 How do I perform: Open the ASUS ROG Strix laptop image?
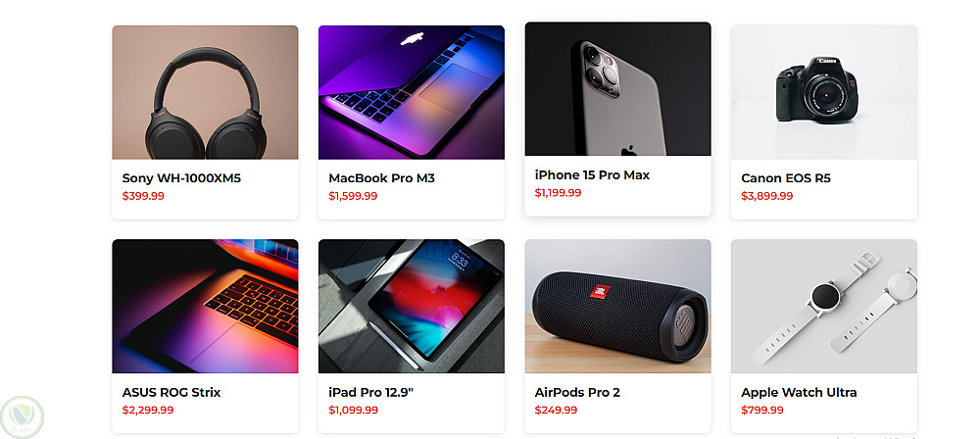(205, 307)
